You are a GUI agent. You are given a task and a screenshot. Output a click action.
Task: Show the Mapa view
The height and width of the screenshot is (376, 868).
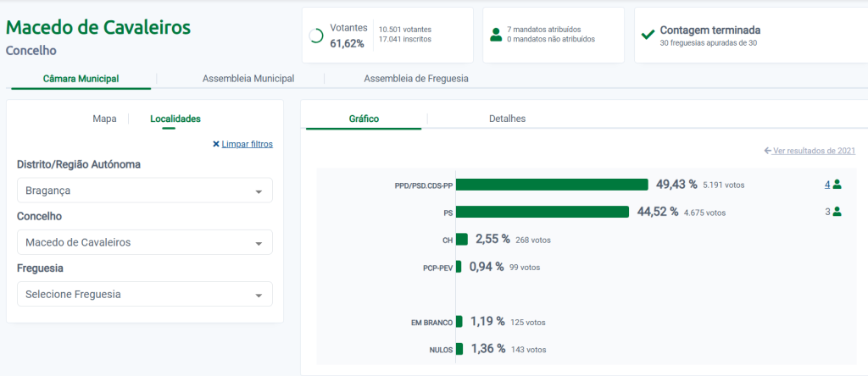104,119
